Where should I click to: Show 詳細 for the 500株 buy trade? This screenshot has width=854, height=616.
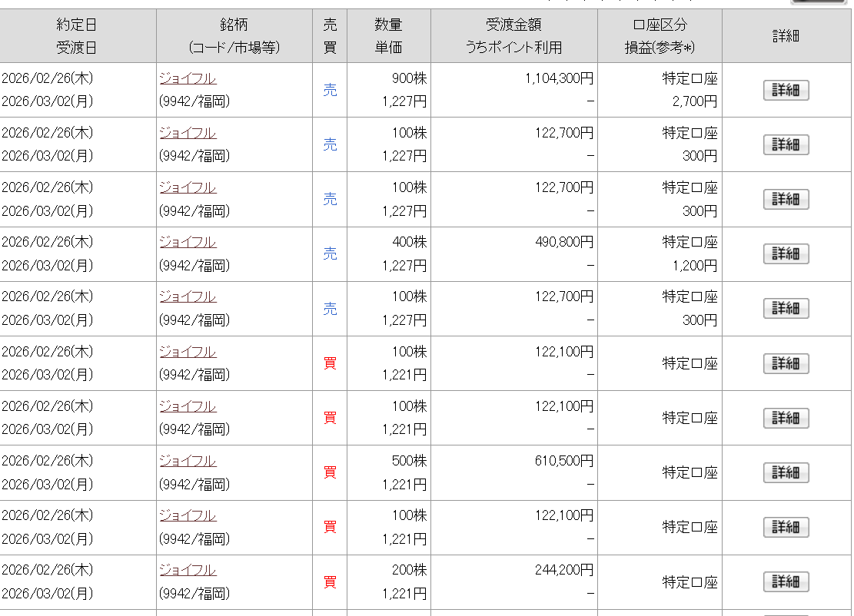(x=786, y=472)
